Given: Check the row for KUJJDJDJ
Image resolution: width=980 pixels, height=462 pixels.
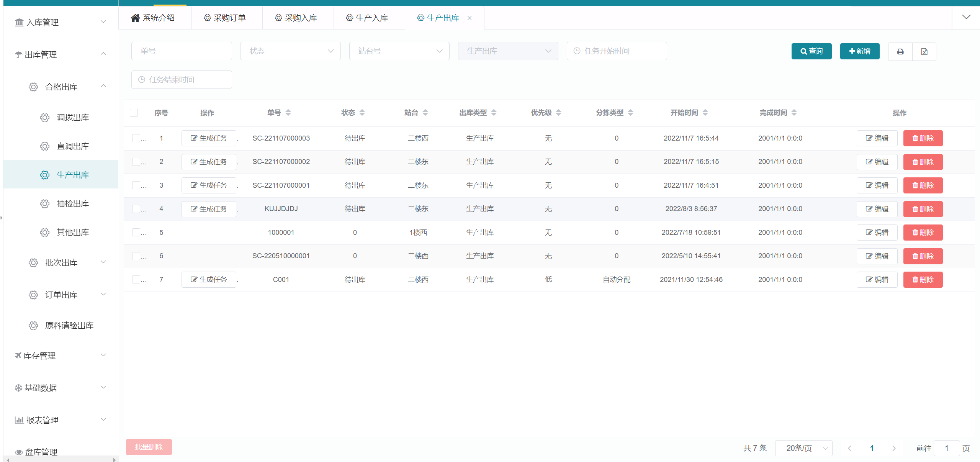Looking at the screenshot, I should [136, 209].
